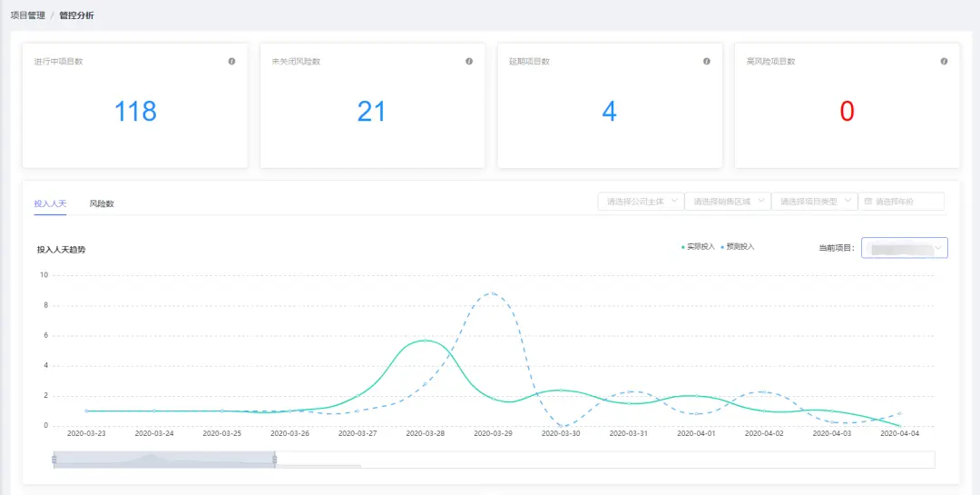
Task: Click 项目管理 breadcrumb link
Action: (x=27, y=15)
